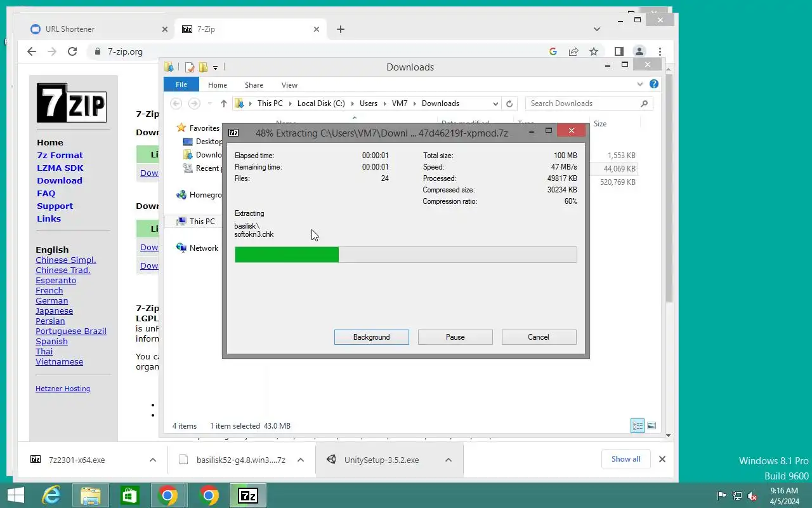812x508 pixels.
Task: Close the URL Shortener tab
Action: (165, 29)
